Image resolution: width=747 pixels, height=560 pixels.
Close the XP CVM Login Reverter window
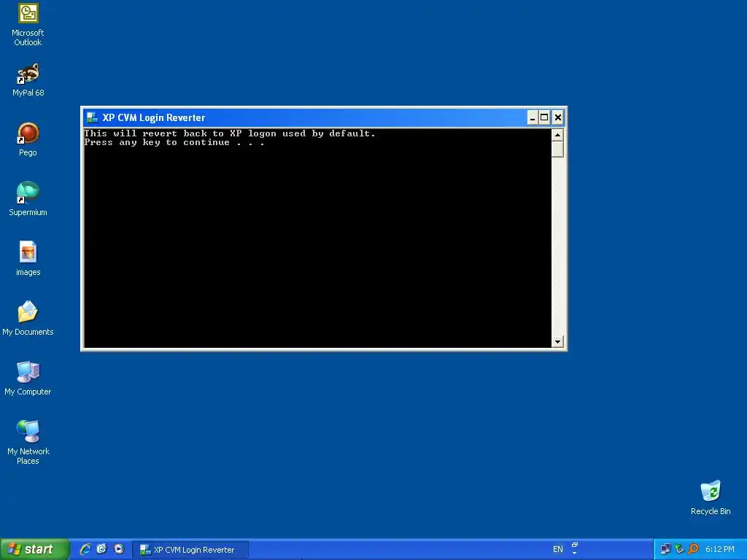tap(558, 117)
